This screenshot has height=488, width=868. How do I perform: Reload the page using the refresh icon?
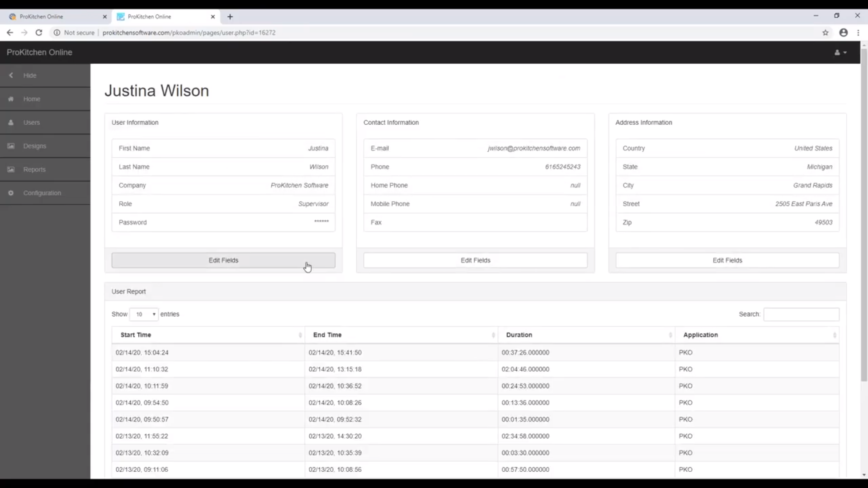pos(39,33)
